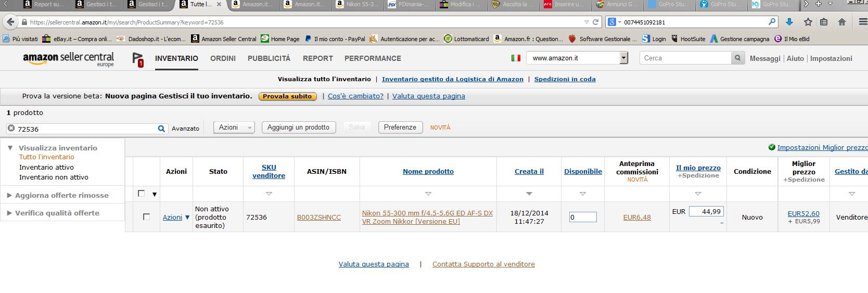Open the 'Più visitati' bookmark
The width and height of the screenshot is (868, 293).
(x=20, y=39)
